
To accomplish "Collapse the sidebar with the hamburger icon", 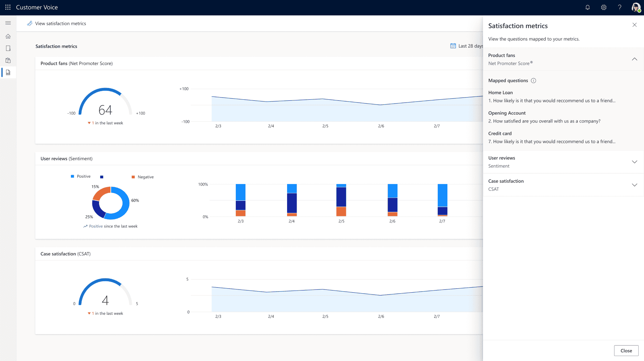I will click(8, 23).
